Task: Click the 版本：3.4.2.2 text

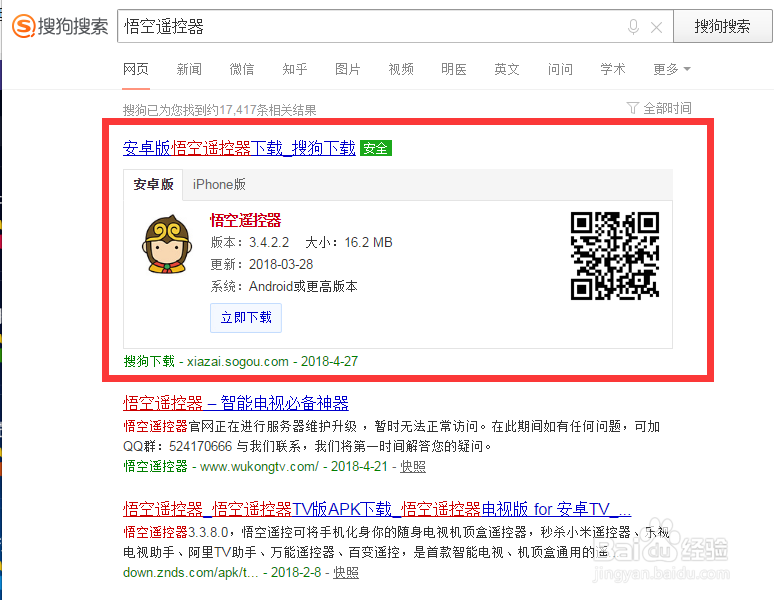Action: (x=250, y=242)
